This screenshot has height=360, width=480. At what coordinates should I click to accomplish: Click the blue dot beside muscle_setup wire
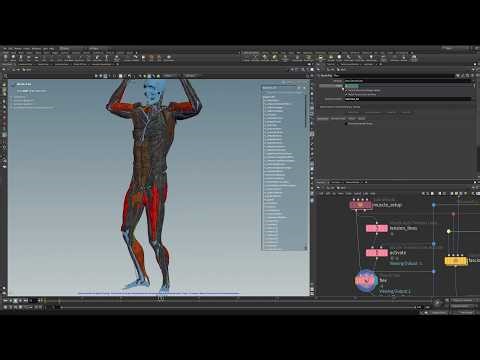(x=434, y=205)
